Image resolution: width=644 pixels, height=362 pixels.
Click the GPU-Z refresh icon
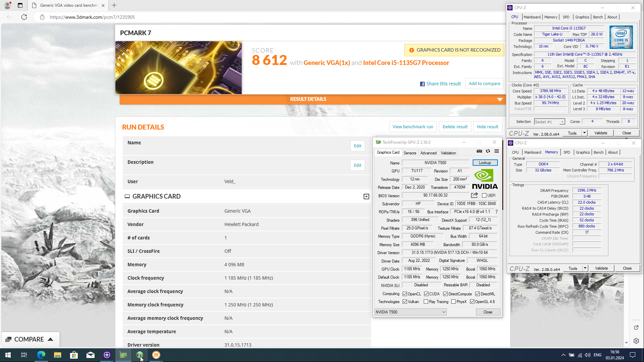488,151
